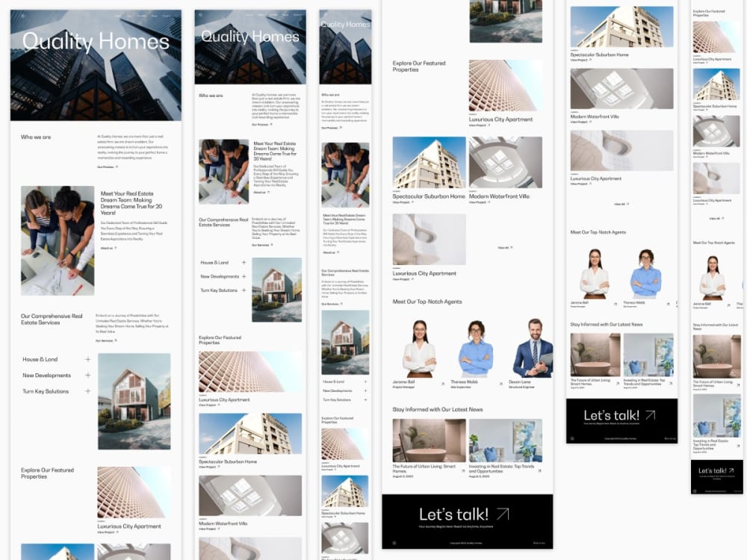This screenshot has width=747, height=560.
Task: Click Stay Informed with Our Latest News in fourth column
Action: coord(438,409)
